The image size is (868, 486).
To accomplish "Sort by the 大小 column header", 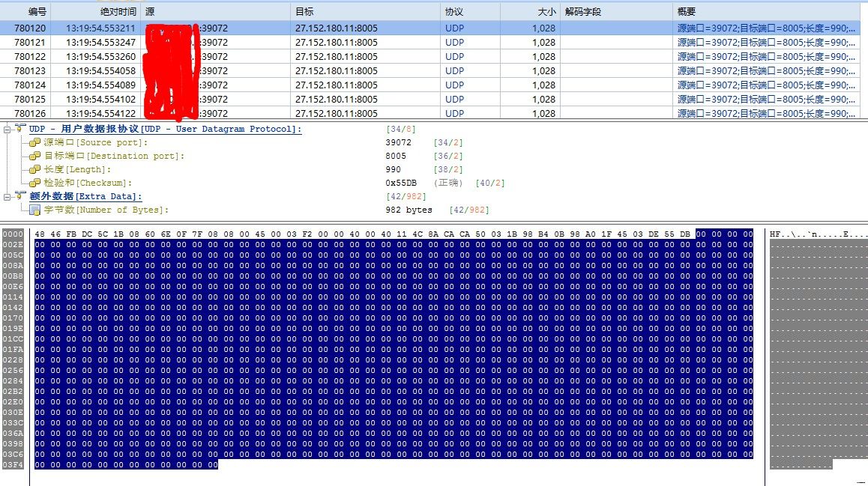I will coord(531,12).
